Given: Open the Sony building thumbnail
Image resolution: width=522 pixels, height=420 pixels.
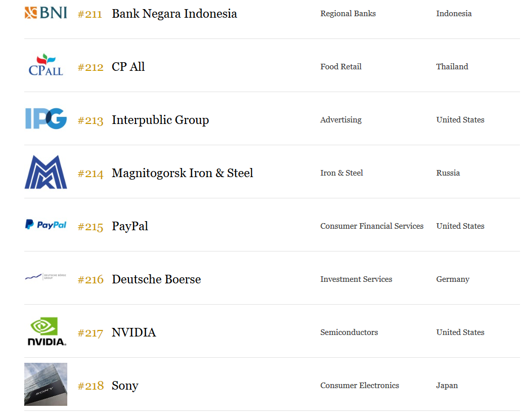Looking at the screenshot, I should pos(46,384).
